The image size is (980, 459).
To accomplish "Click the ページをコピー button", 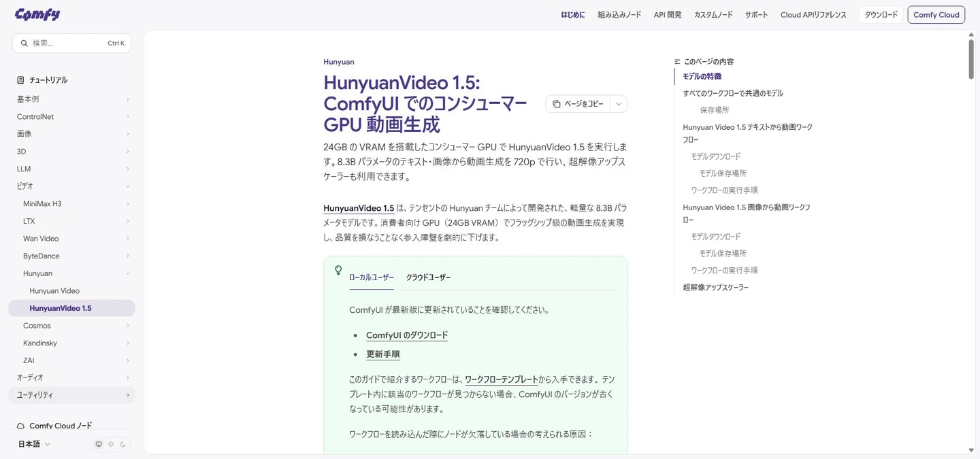I will click(x=578, y=104).
